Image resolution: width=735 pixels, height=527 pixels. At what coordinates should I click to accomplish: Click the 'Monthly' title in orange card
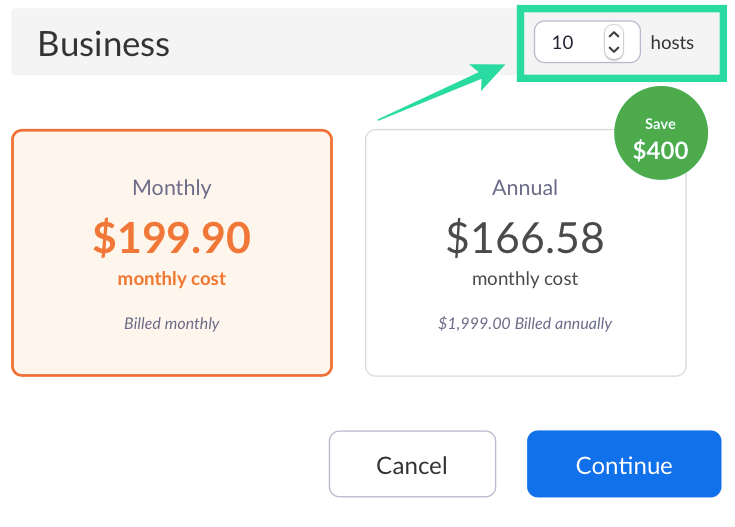coord(171,187)
